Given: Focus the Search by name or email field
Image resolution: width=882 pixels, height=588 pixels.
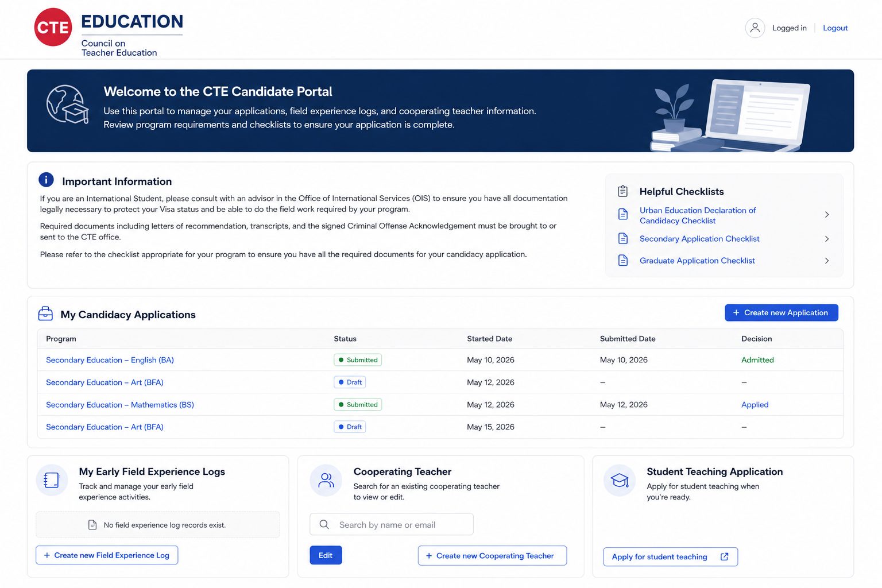Looking at the screenshot, I should coord(392,524).
